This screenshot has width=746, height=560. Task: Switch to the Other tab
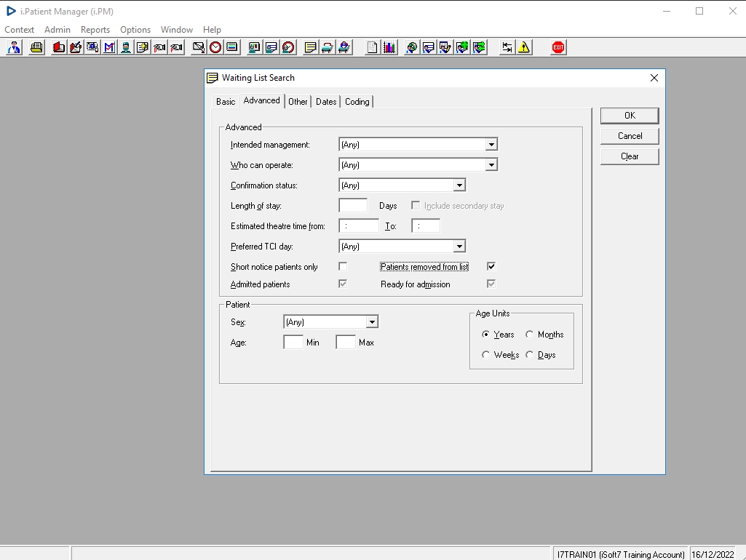(298, 102)
